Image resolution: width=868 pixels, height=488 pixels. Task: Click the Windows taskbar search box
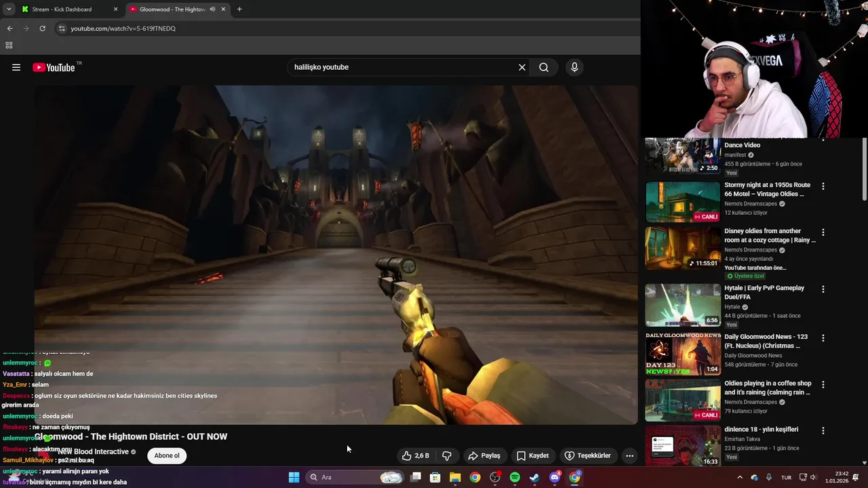355,477
